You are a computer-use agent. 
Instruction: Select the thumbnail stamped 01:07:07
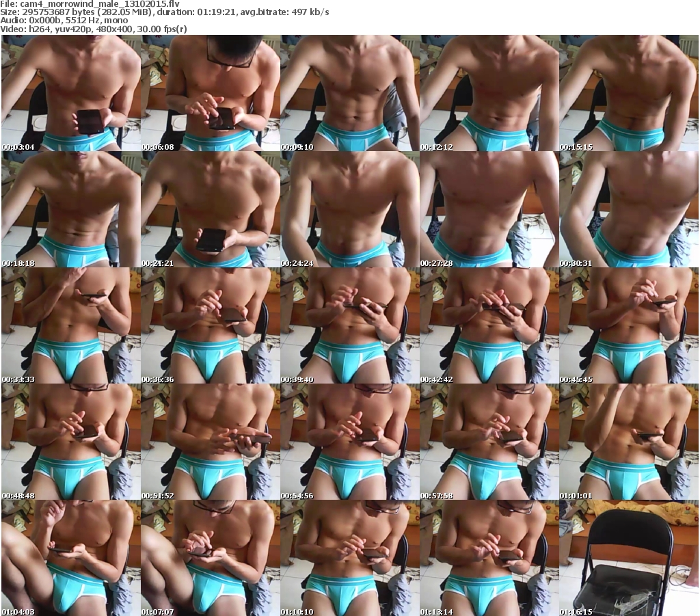(211, 558)
